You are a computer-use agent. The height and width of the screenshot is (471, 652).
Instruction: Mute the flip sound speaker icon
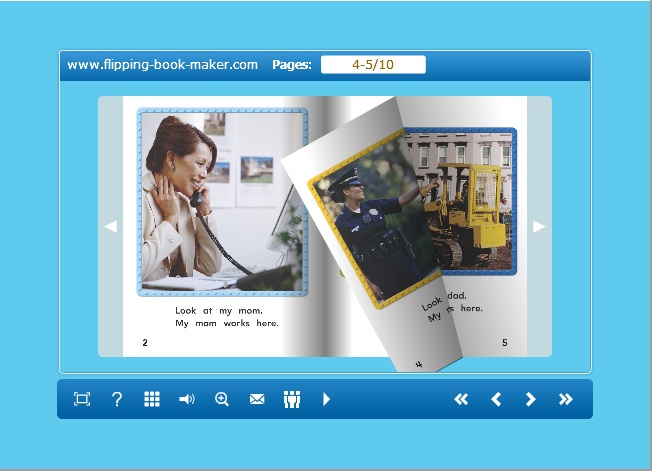[x=187, y=399]
